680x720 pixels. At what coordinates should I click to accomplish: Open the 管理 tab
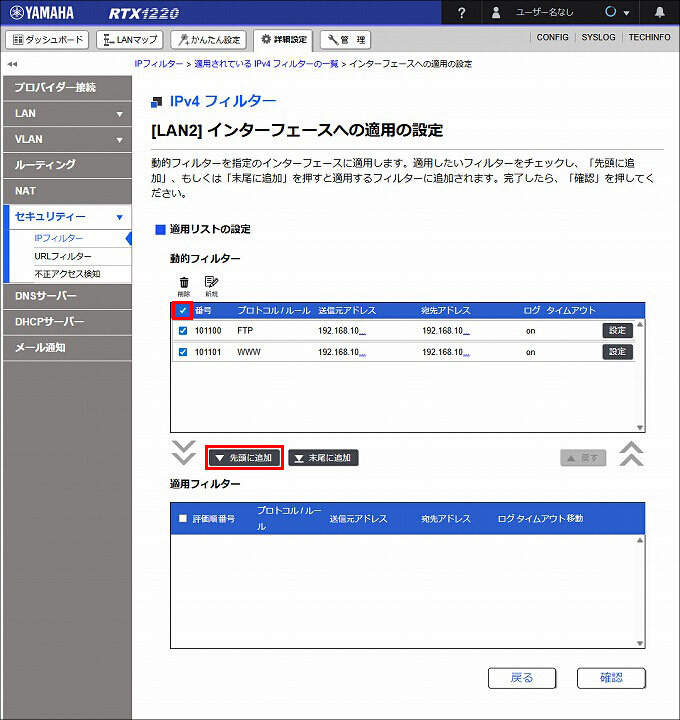click(345, 40)
